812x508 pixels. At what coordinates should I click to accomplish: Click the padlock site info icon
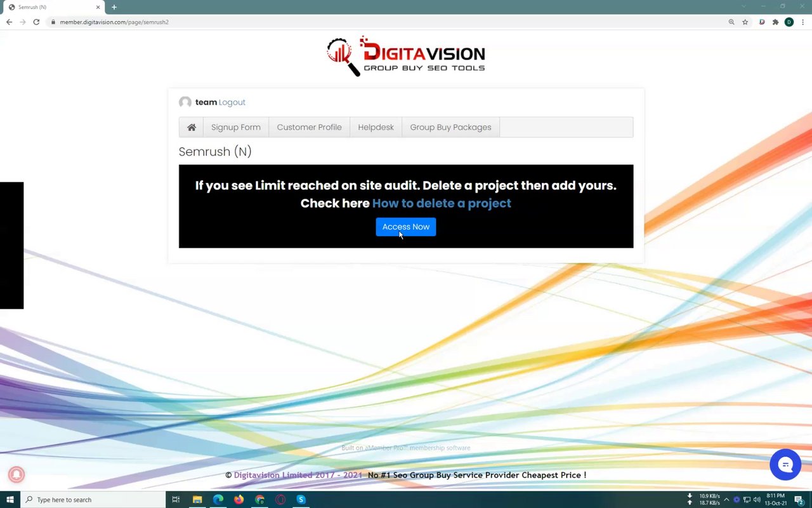point(53,22)
